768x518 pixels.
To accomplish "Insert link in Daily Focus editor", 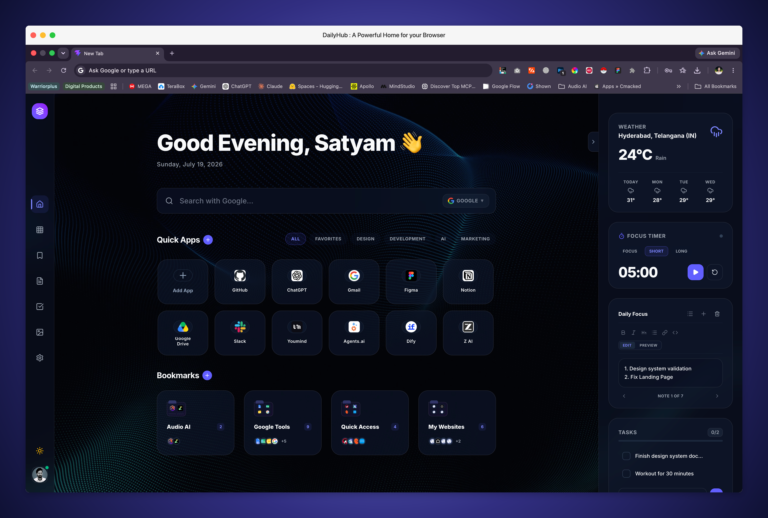I will (x=665, y=332).
